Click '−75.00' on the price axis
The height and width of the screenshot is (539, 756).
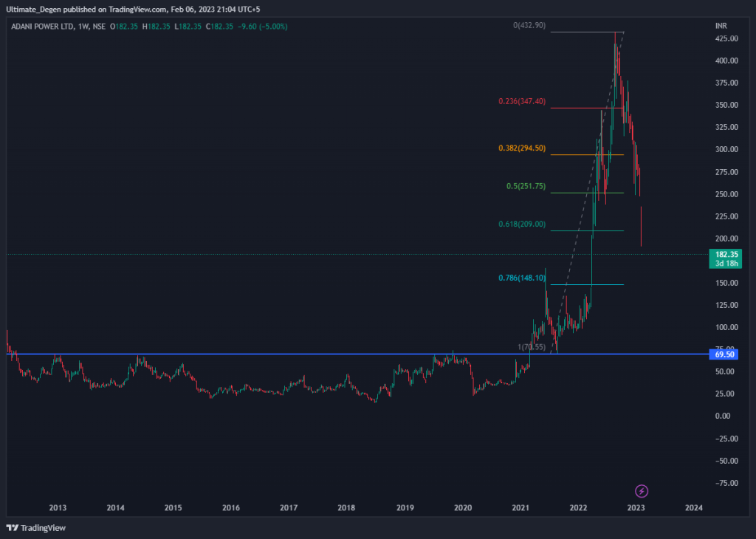click(726, 483)
